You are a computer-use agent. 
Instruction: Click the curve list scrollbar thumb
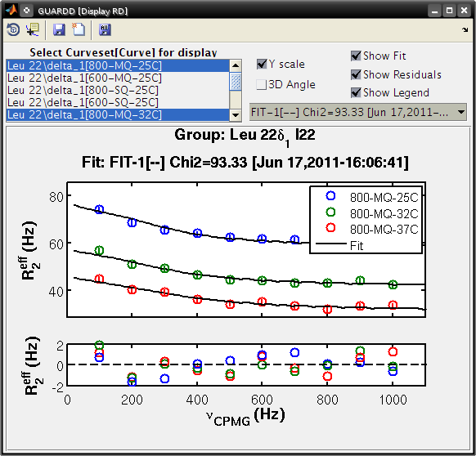236,81
